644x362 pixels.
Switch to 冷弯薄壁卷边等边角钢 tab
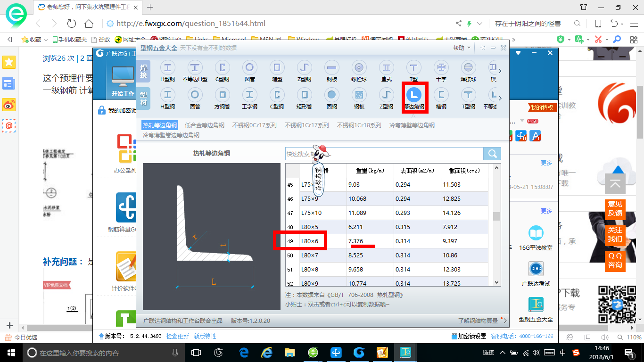click(171, 135)
